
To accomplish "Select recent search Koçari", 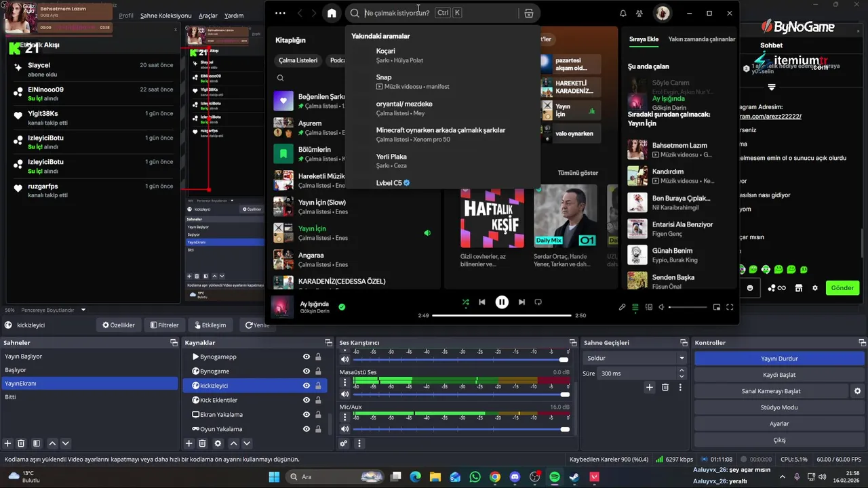I will click(442, 55).
